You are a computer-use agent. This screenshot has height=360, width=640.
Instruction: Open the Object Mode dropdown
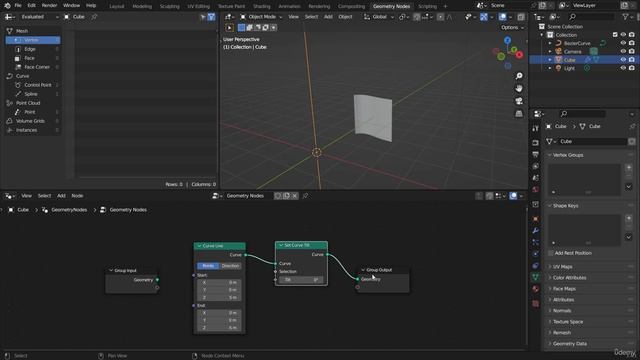(261, 17)
